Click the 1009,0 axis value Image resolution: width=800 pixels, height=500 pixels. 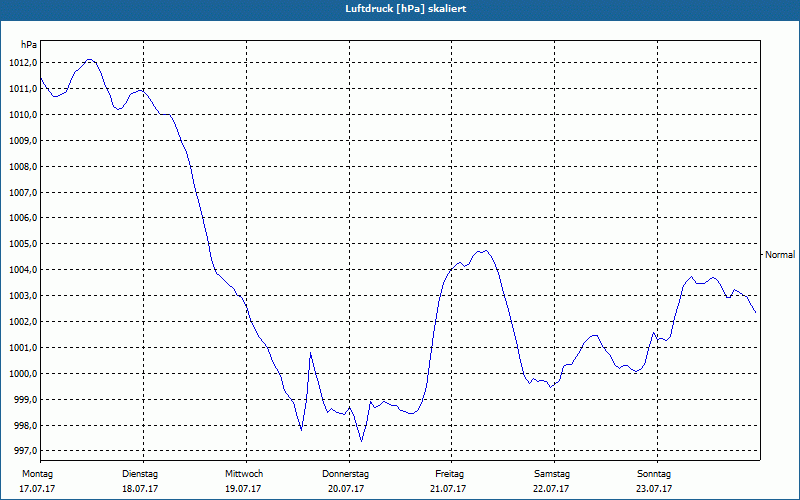click(x=23, y=140)
